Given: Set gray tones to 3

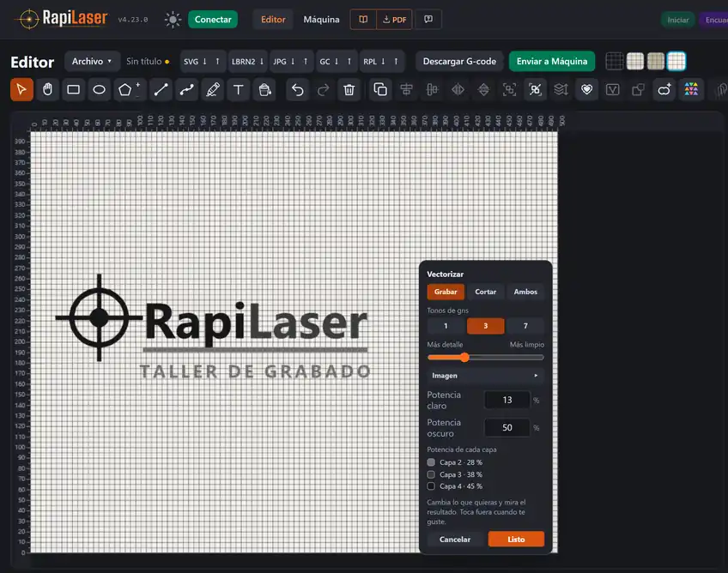Looking at the screenshot, I should [486, 326].
